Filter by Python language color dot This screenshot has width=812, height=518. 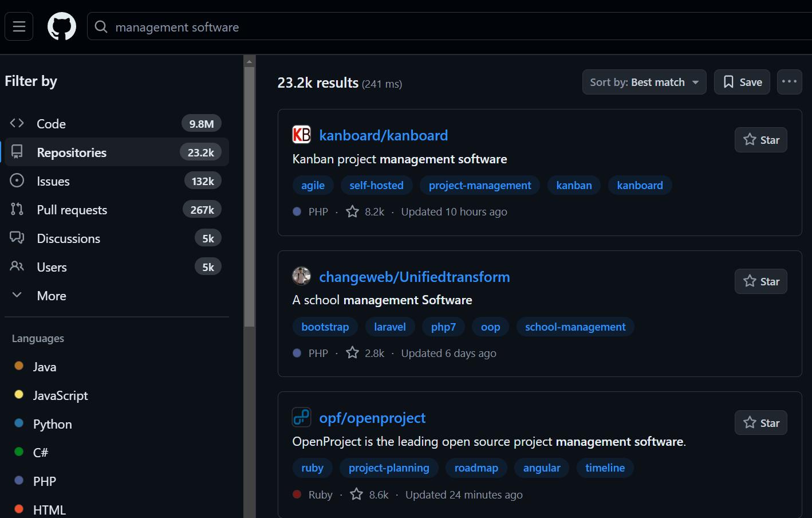[19, 423]
